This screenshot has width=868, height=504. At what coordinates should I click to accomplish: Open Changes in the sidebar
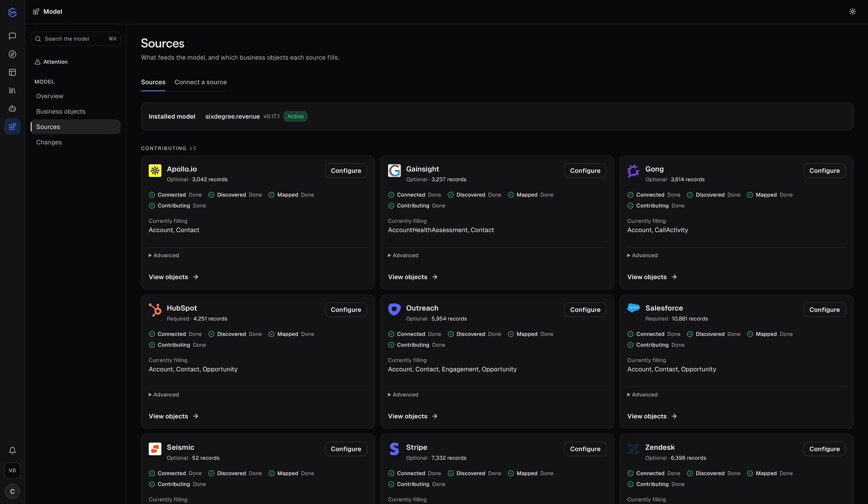coord(75,142)
